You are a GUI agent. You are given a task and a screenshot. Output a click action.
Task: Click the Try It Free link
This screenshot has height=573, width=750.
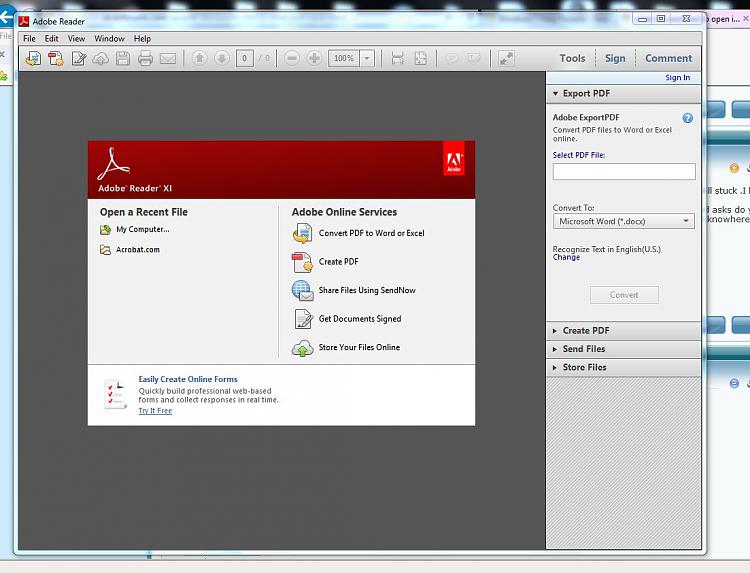click(155, 411)
